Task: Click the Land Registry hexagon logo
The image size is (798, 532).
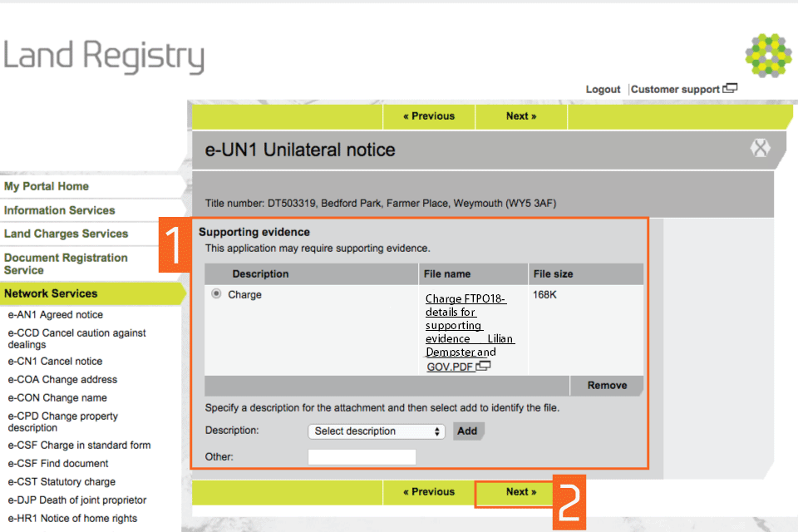Action: [768, 56]
